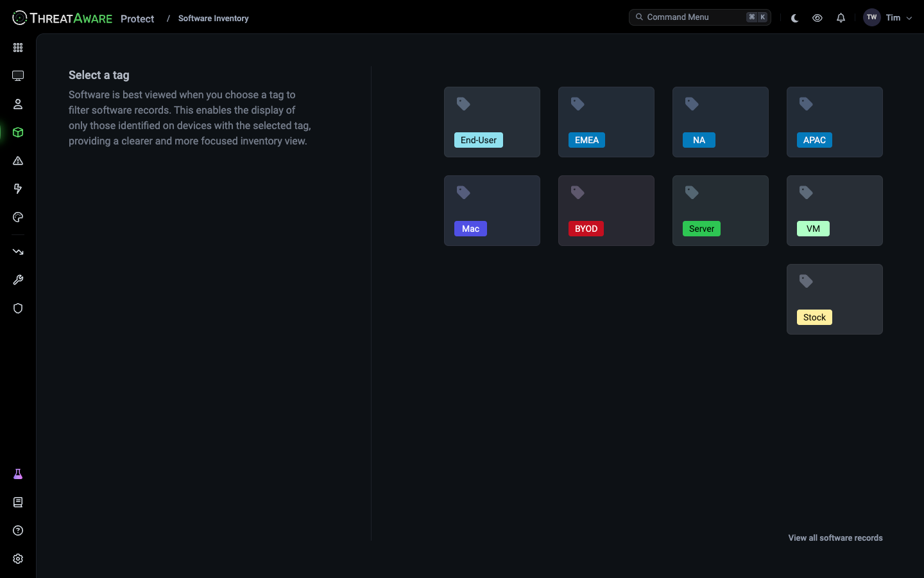Click the lightning bolt icon in sidebar

click(18, 189)
